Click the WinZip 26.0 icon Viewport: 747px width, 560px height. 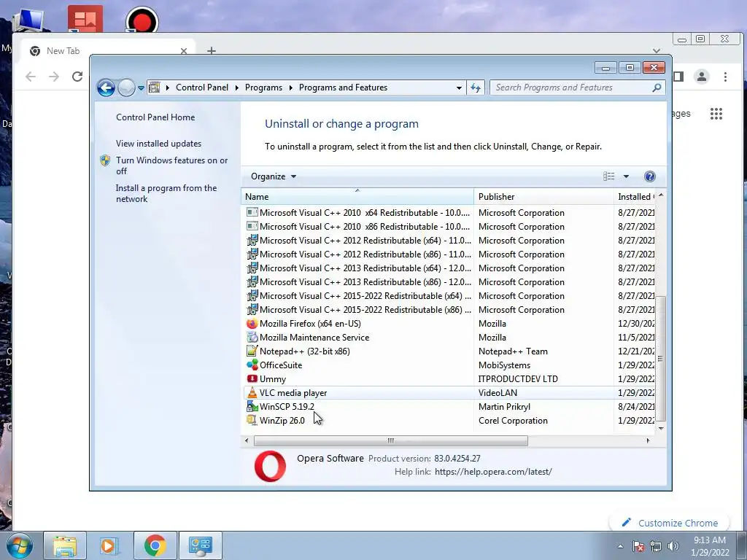pos(252,420)
